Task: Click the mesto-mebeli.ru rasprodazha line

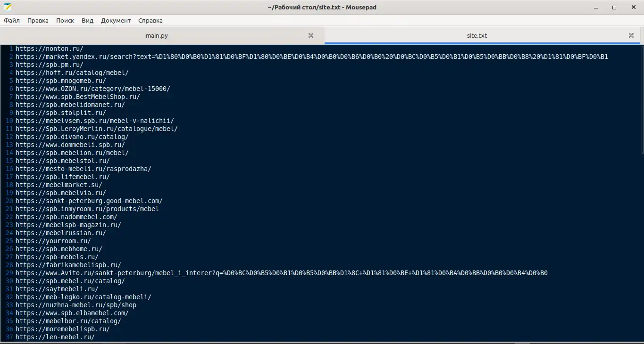Action: point(84,169)
